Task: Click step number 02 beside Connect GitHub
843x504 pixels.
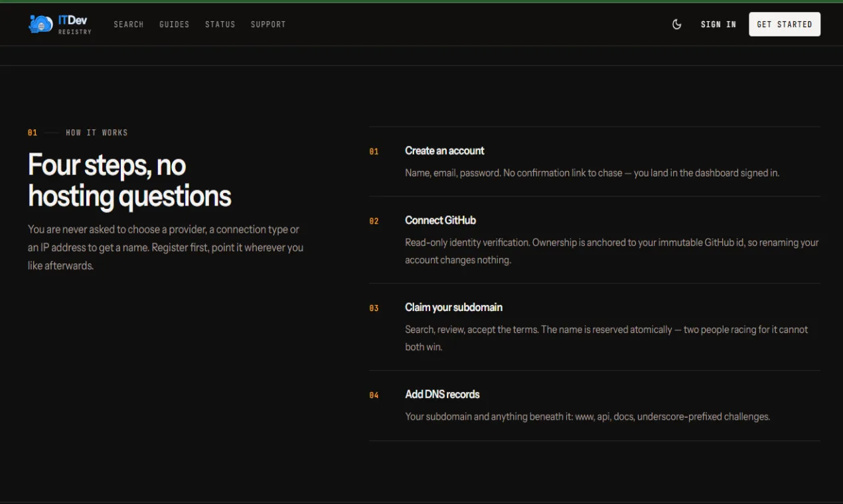Action: tap(374, 221)
